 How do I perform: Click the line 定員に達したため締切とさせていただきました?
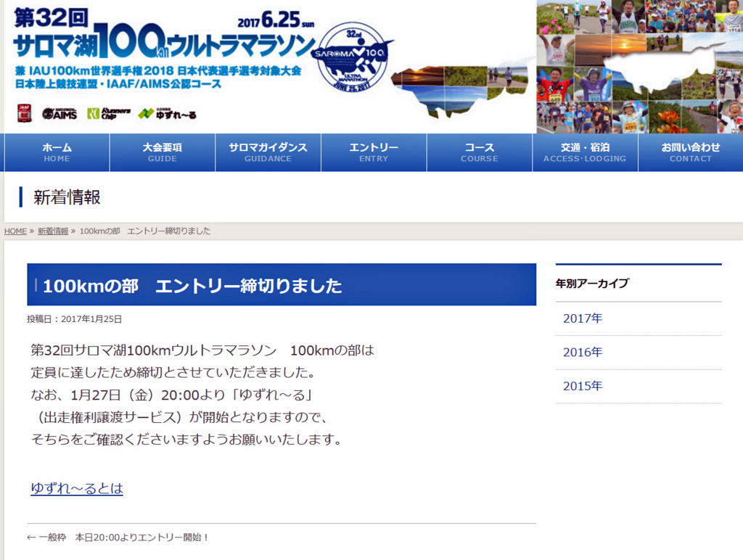coord(173,372)
